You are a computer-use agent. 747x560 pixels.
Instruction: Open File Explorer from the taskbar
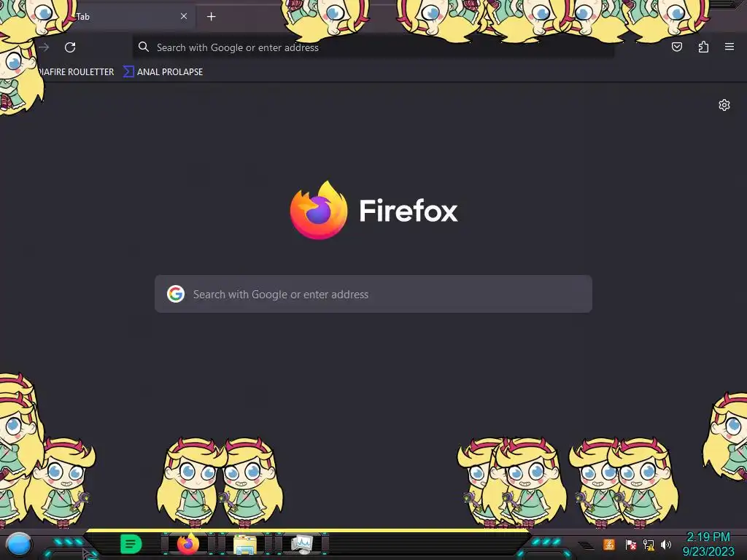coord(245,544)
